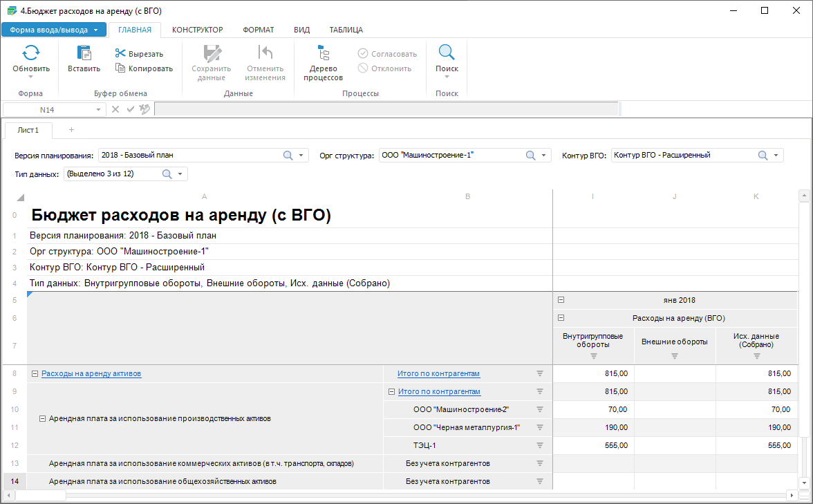Open the Дерево процессов tool

[323, 53]
